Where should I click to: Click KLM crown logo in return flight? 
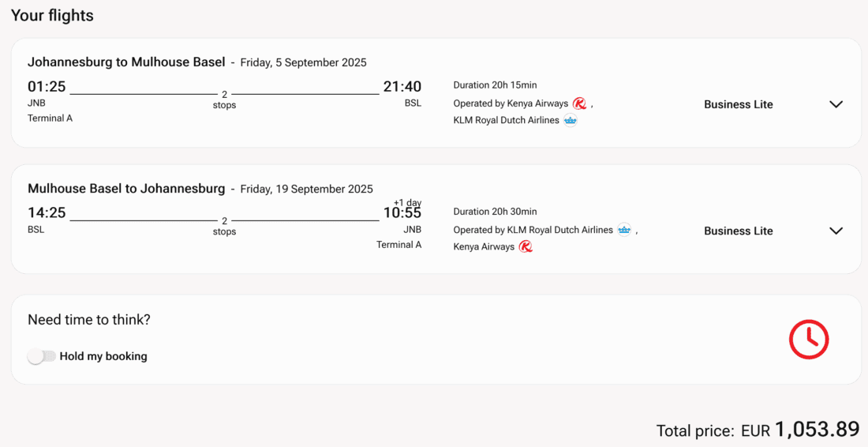625,230
